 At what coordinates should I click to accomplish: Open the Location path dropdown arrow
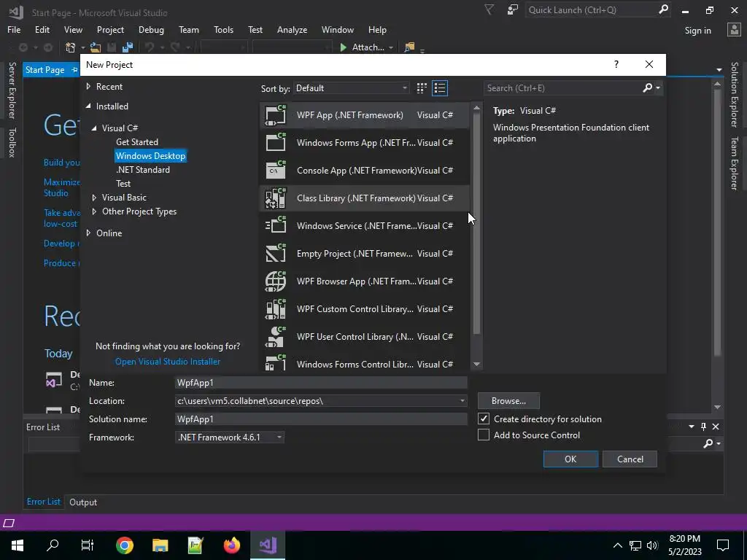462,401
